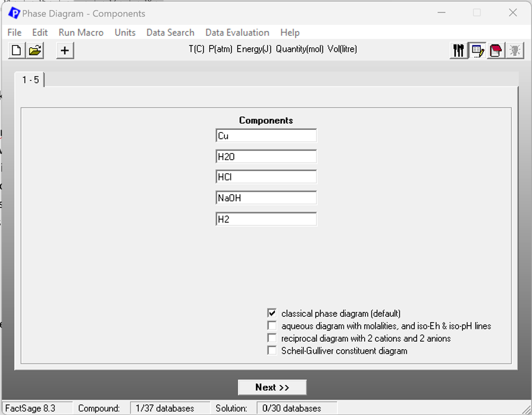Image resolution: width=532 pixels, height=415 pixels.
Task: Uncheck classical phase diagram option
Action: (272, 313)
